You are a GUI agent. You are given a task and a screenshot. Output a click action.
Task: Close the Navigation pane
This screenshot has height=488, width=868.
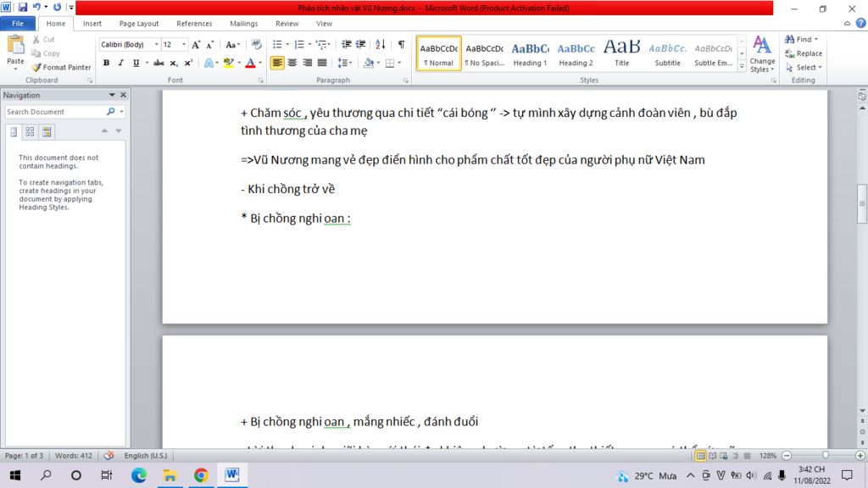[x=124, y=95]
